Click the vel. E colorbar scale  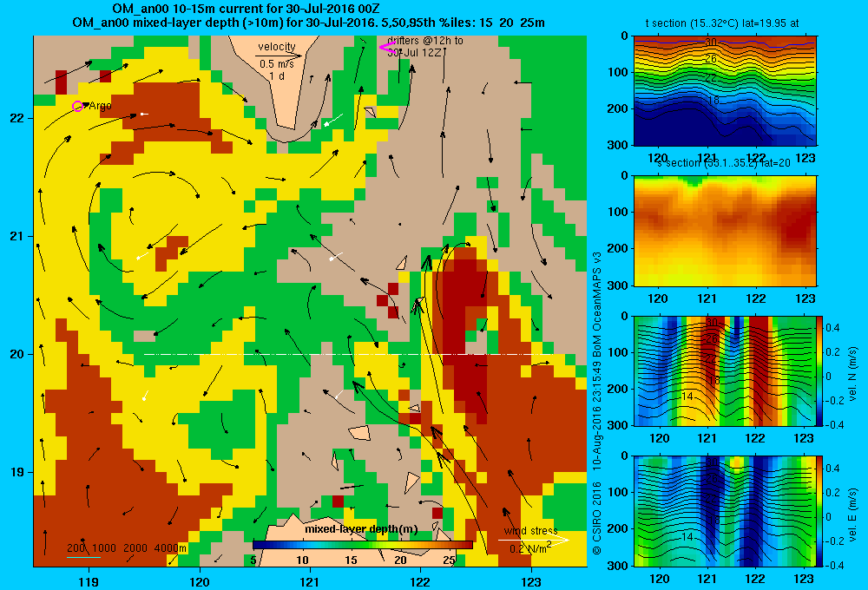pos(819,511)
